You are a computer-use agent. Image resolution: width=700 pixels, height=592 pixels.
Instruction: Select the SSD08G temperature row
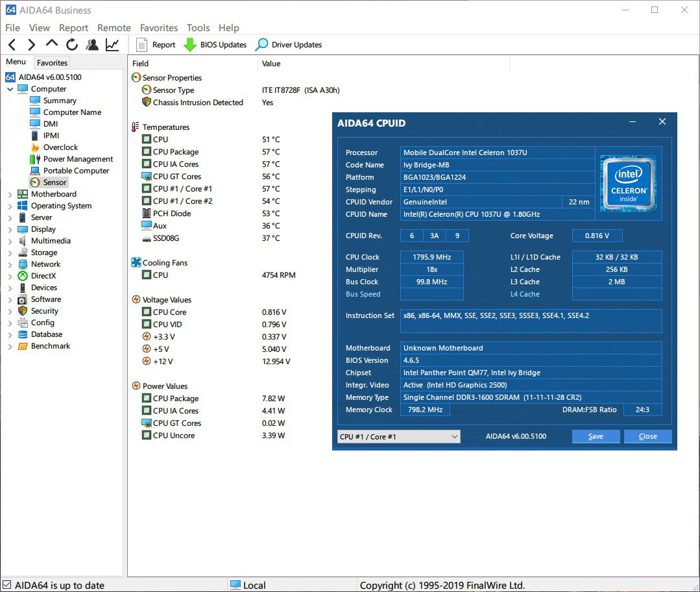[x=211, y=238]
